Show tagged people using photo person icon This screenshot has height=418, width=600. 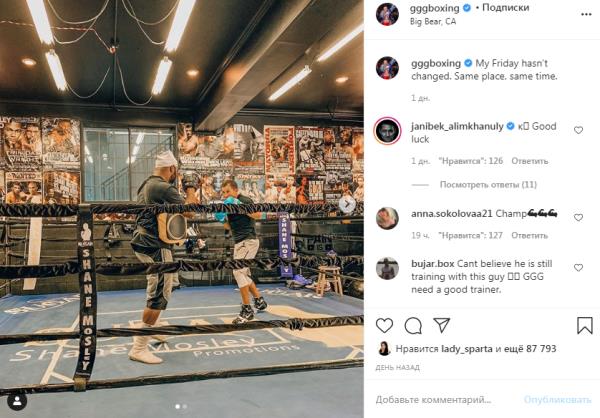tap(17, 401)
